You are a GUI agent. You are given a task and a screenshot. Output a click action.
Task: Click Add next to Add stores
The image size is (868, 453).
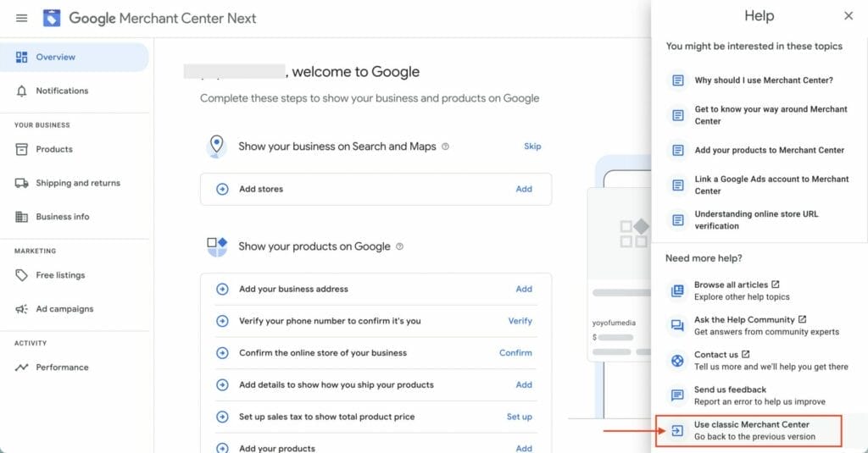pos(524,189)
